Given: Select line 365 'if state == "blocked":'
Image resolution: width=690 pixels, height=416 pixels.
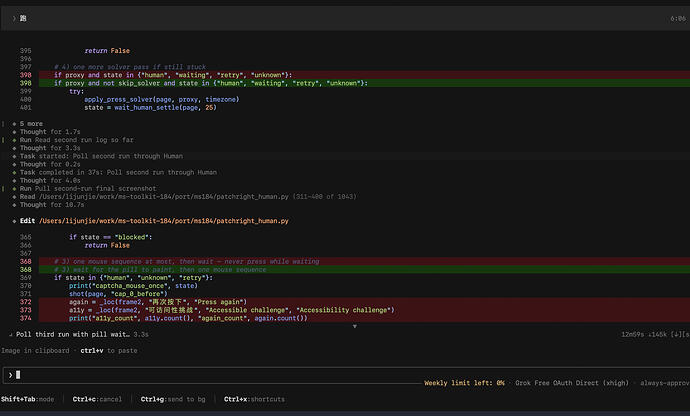Looking at the screenshot, I should (x=110, y=237).
